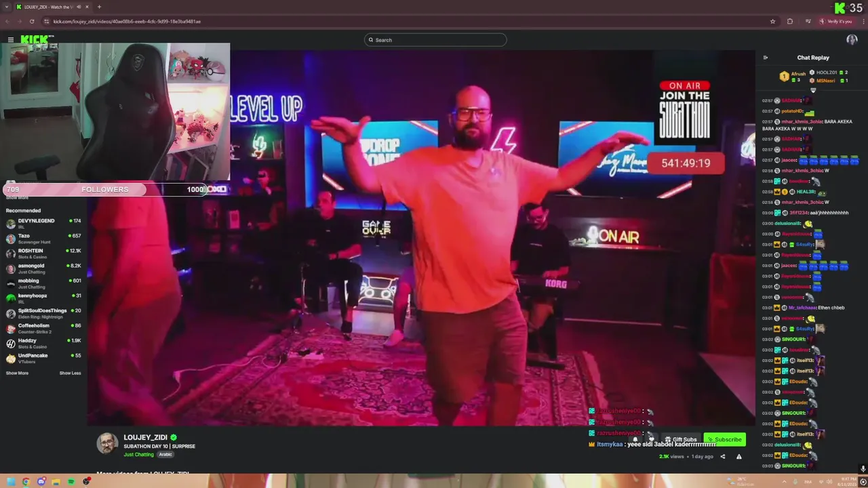Click the microphone icon in chat corner
This screenshot has width=868, height=488.
863,468
